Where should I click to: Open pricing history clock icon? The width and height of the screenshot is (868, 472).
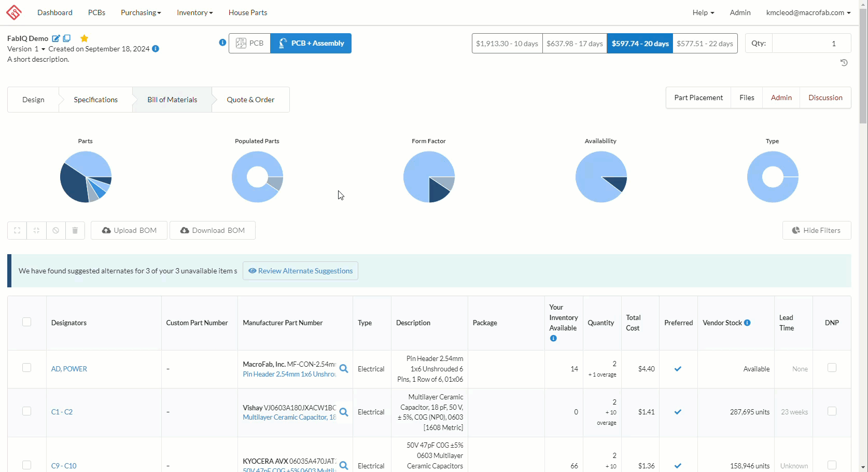(x=844, y=63)
